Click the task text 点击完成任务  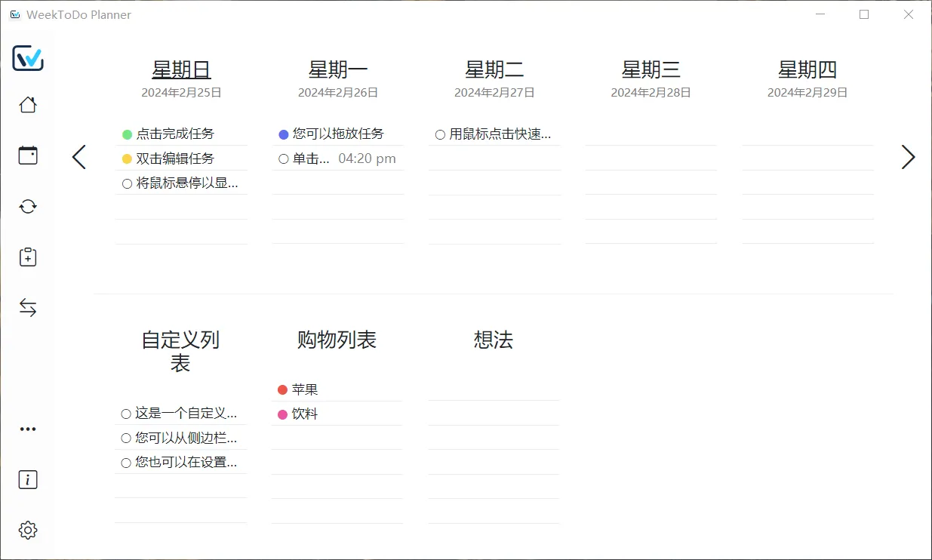(175, 134)
